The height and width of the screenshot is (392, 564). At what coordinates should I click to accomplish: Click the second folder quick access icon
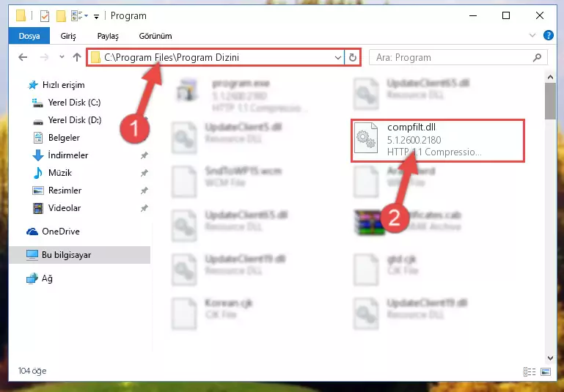point(61,16)
